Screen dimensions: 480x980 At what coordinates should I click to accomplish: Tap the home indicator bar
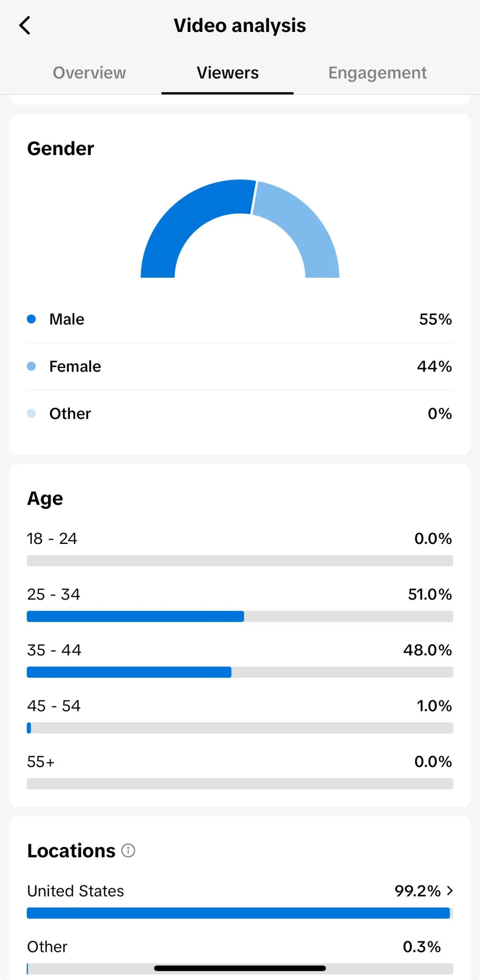[240, 968]
